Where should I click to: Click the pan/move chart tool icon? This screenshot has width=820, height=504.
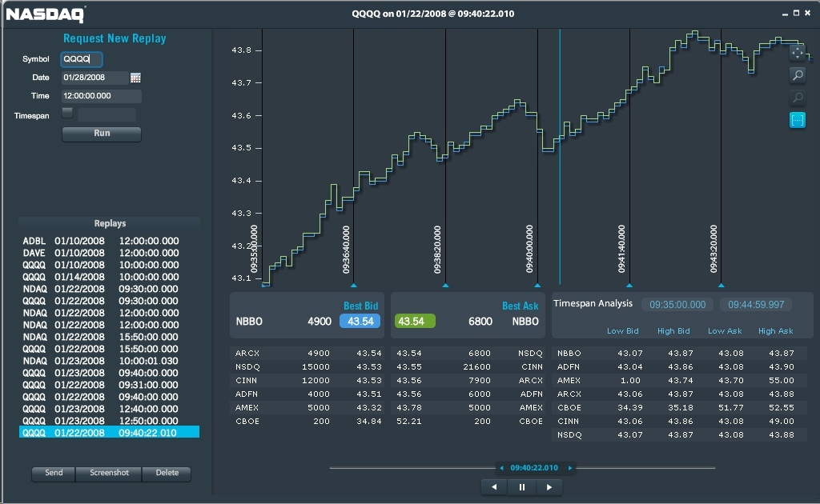coord(798,53)
